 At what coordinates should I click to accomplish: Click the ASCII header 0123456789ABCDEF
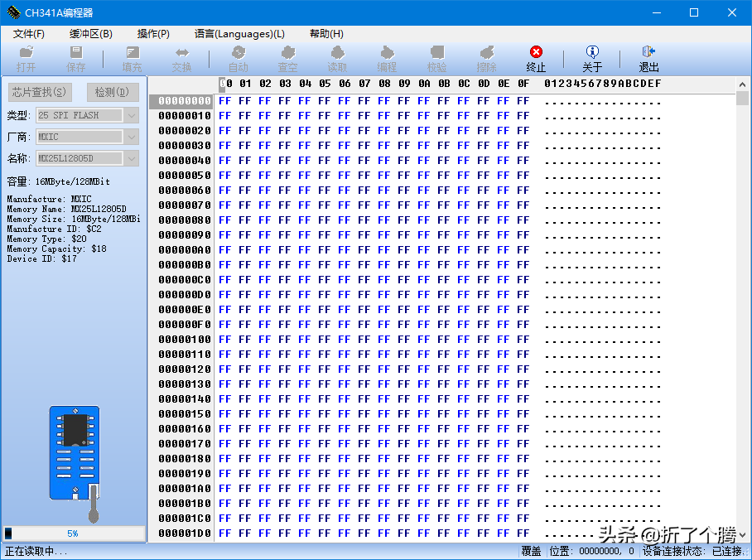(x=603, y=84)
